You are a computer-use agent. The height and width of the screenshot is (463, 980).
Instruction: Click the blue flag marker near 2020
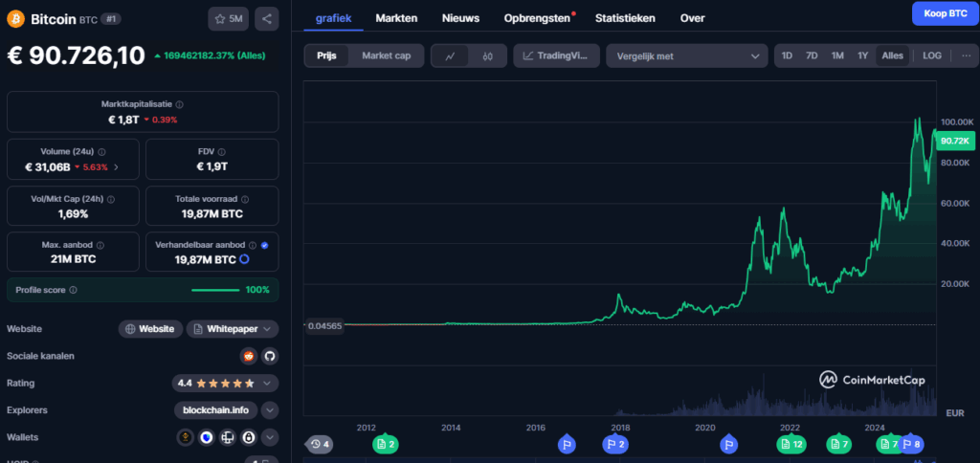click(728, 444)
